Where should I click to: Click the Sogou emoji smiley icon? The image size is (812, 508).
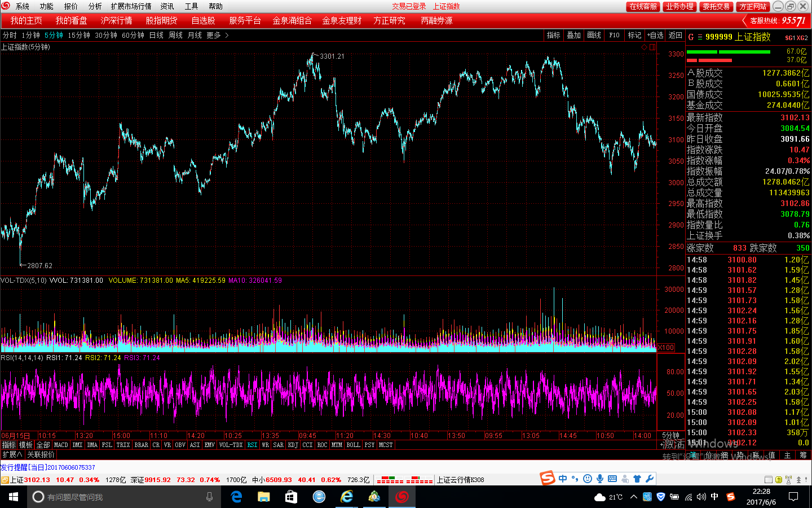tap(588, 479)
